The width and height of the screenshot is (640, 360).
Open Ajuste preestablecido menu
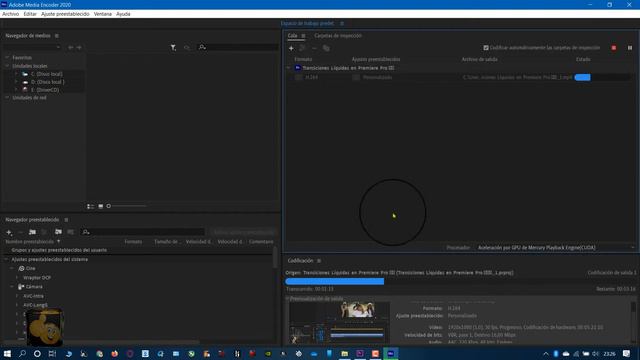coord(65,14)
